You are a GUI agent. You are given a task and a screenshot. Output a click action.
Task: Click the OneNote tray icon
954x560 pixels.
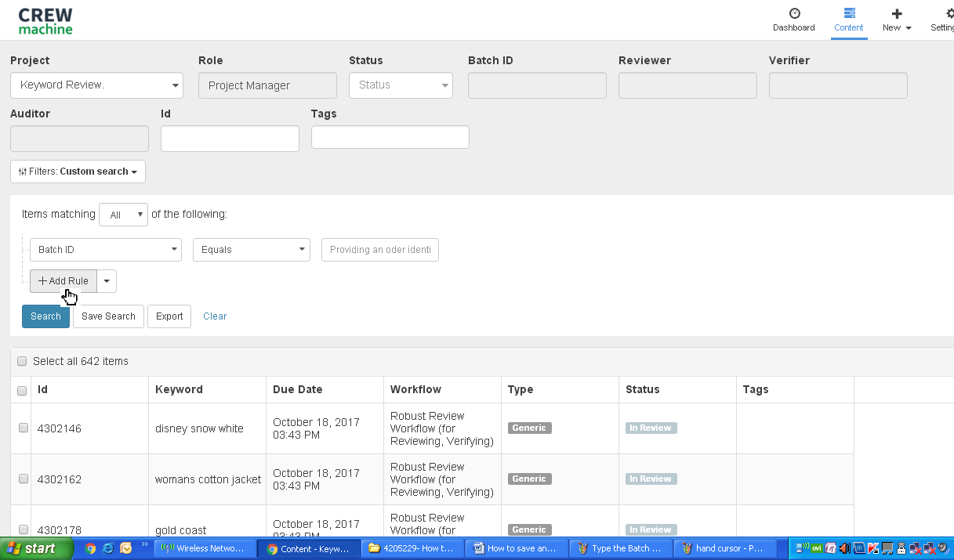coord(831,548)
